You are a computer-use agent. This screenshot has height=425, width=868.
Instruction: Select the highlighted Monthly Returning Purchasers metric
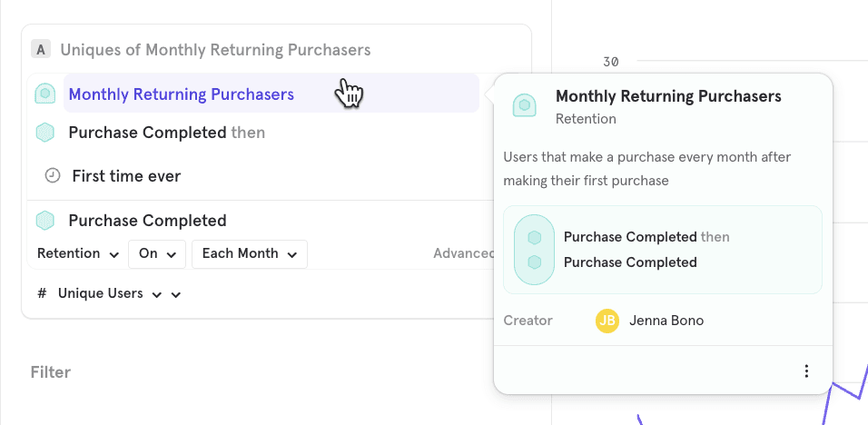click(x=182, y=94)
